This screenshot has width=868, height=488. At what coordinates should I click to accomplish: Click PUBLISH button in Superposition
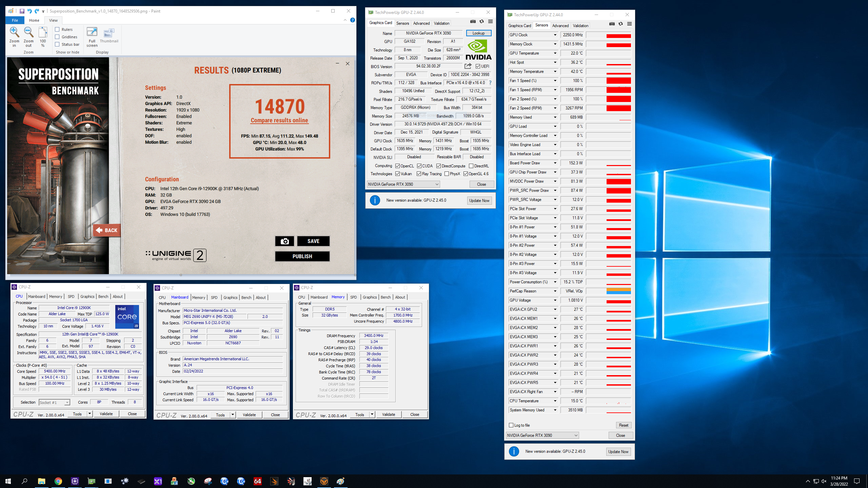tap(302, 257)
